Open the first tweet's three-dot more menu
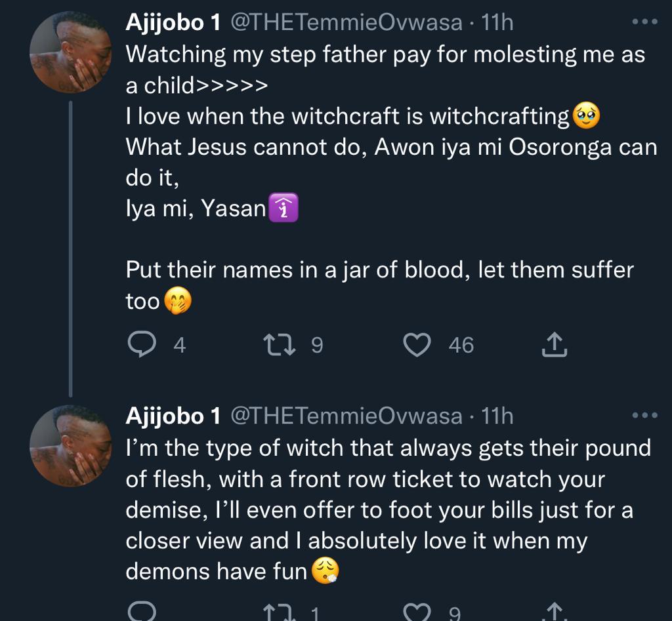Image resolution: width=672 pixels, height=621 pixels. (x=643, y=22)
